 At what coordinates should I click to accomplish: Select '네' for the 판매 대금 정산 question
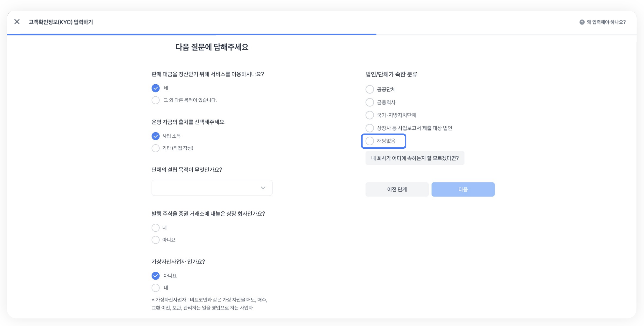pyautogui.click(x=156, y=88)
